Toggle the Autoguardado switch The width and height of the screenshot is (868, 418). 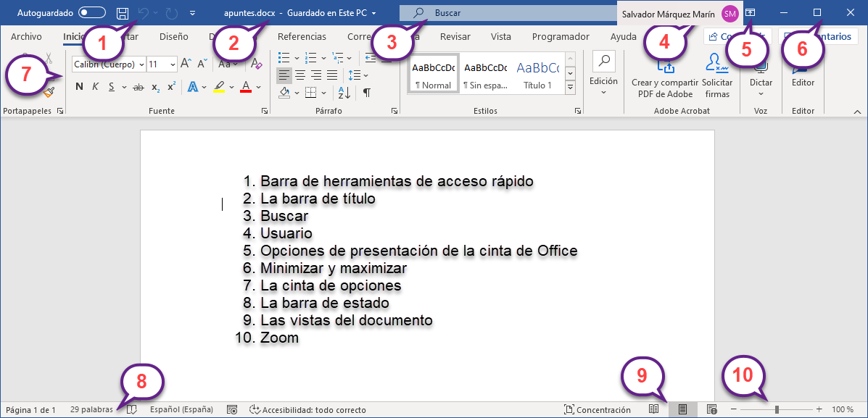click(91, 12)
